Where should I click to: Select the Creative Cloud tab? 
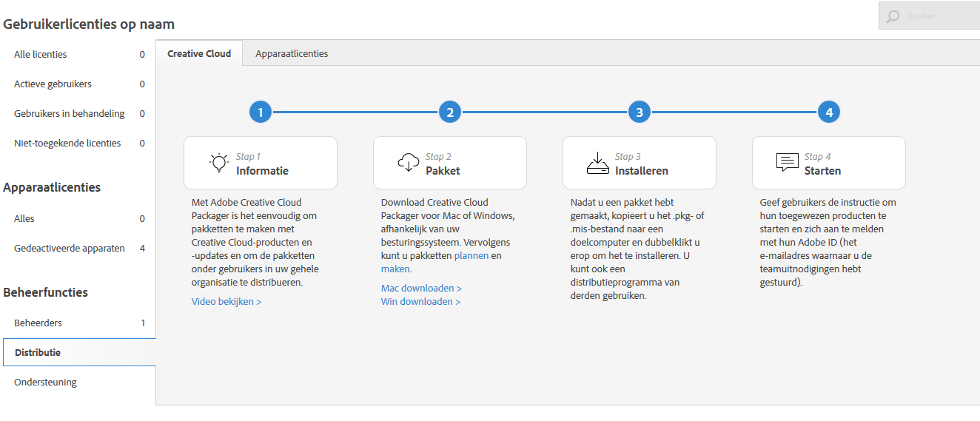click(199, 53)
